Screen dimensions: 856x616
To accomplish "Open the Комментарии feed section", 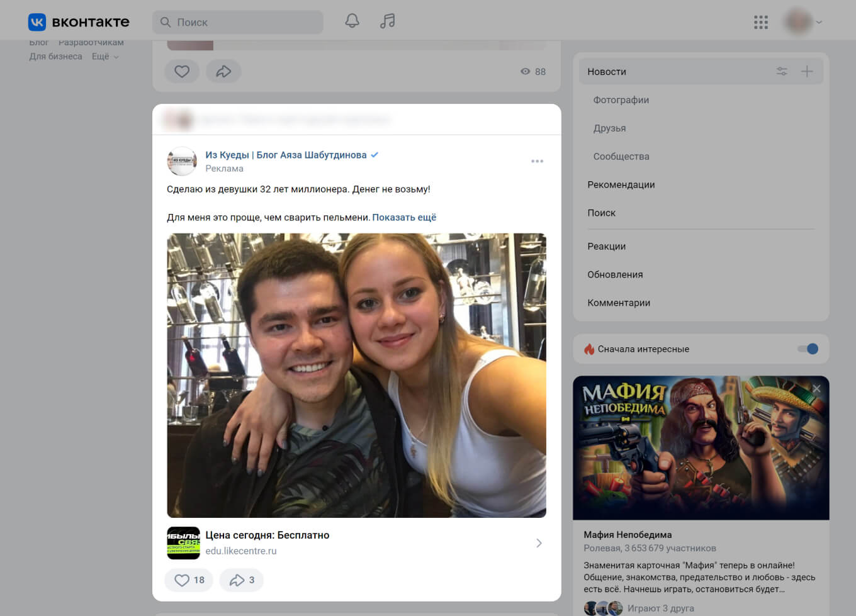I will 618,303.
